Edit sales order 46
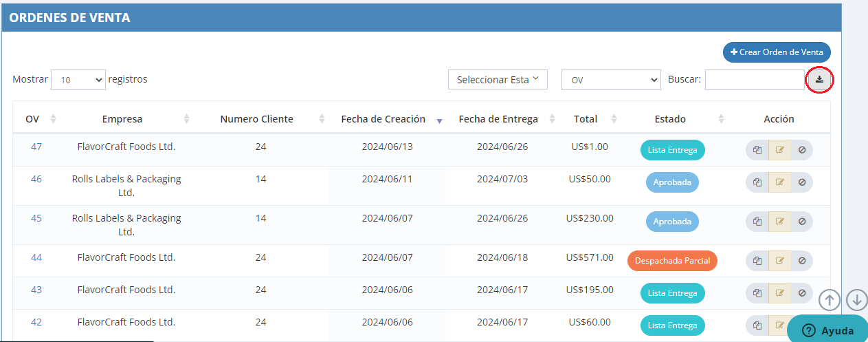 pos(779,182)
